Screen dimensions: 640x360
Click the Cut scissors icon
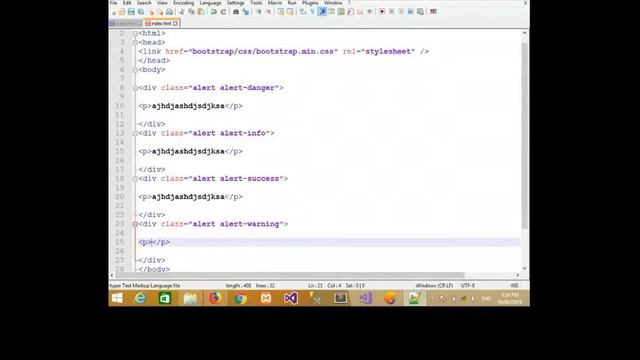click(181, 12)
